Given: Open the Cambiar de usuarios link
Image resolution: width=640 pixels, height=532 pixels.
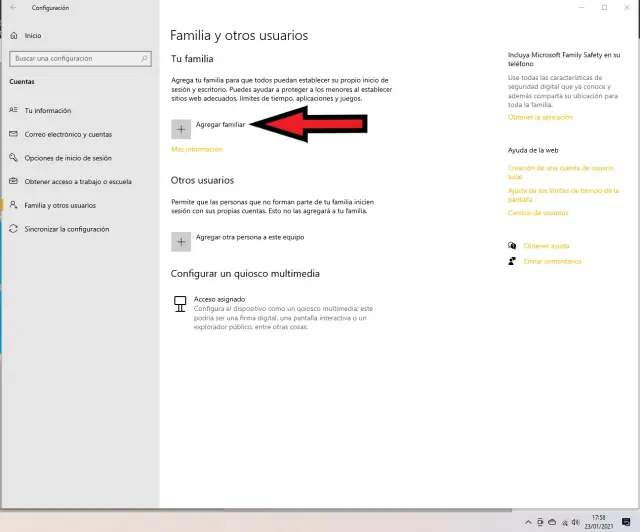Looking at the screenshot, I should (537, 212).
